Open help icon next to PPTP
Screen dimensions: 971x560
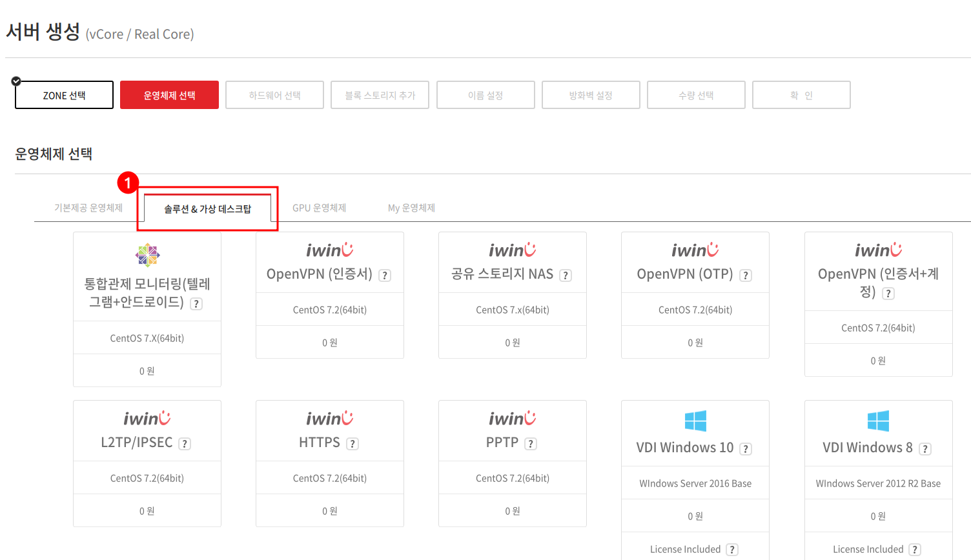531,444
